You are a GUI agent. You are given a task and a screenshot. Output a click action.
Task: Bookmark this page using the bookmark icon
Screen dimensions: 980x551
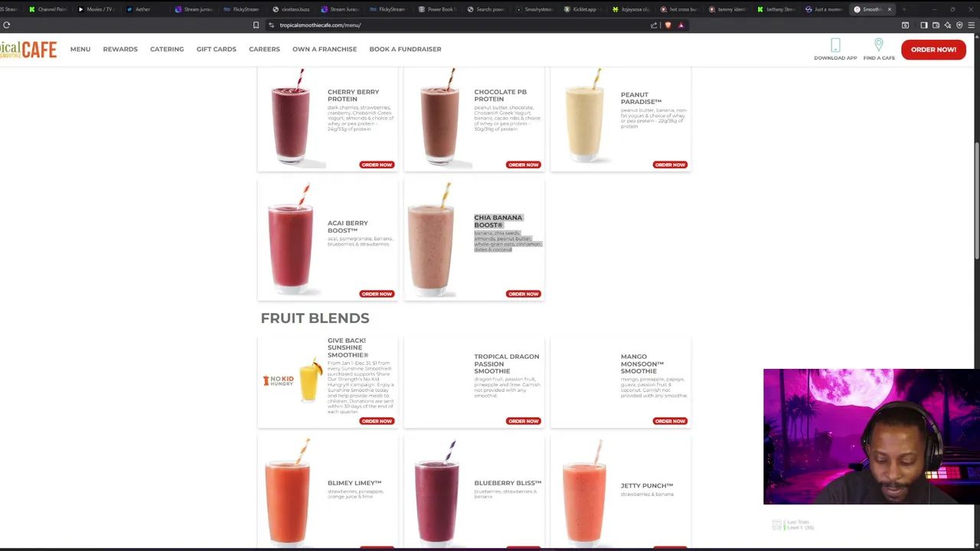pos(256,25)
